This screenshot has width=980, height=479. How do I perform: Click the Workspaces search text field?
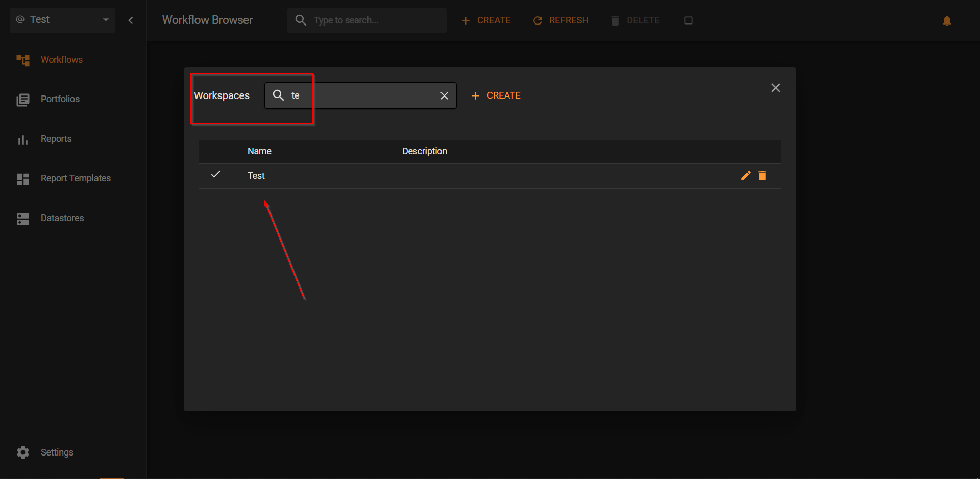pyautogui.click(x=361, y=95)
